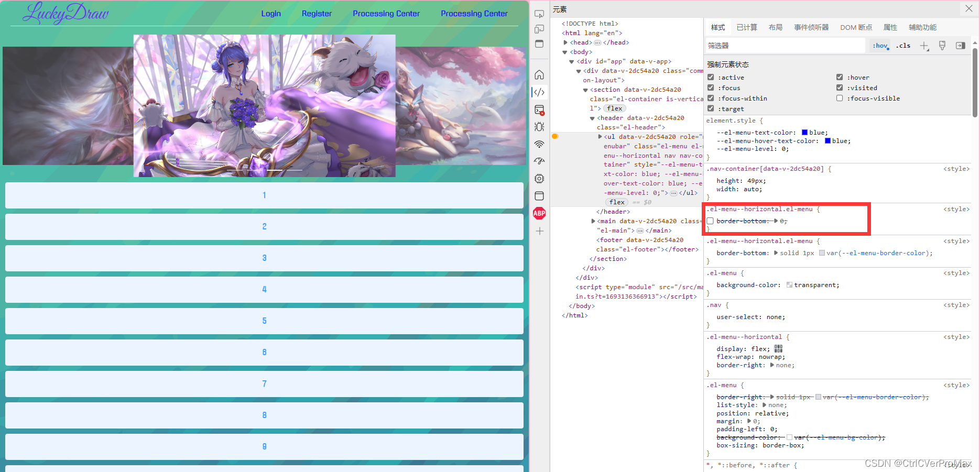Click blue swatch for --el-menu-text-color

(x=804, y=133)
